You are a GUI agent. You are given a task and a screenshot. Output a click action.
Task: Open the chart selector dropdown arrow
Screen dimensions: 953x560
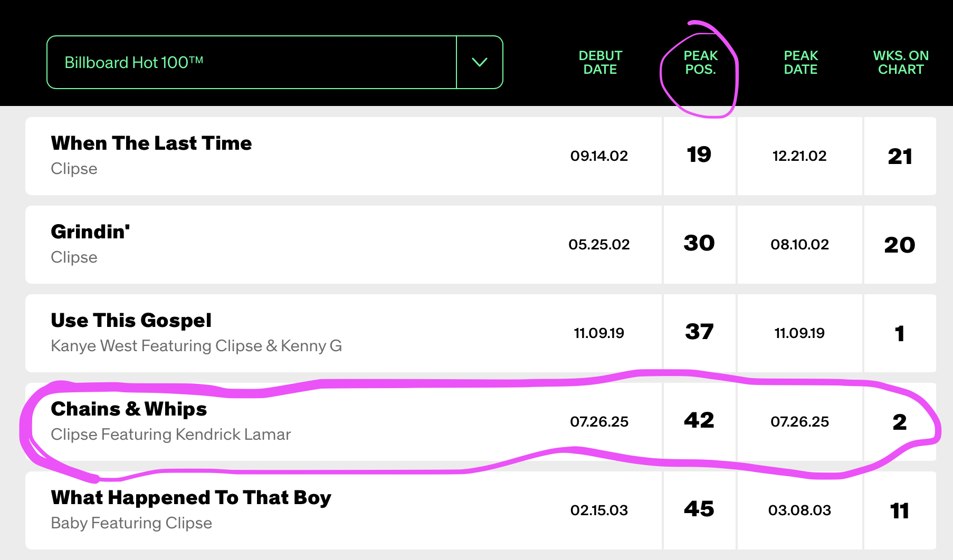(x=479, y=62)
